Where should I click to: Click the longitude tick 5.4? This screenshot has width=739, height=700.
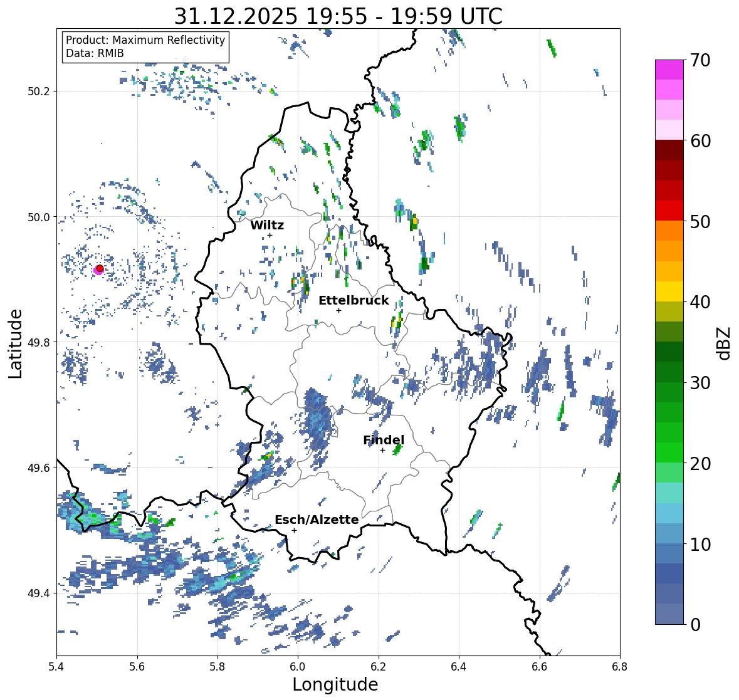[56, 667]
